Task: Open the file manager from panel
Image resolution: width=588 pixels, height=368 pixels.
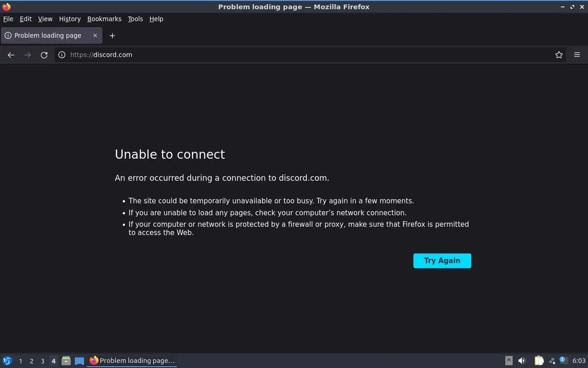Action: pos(66,361)
